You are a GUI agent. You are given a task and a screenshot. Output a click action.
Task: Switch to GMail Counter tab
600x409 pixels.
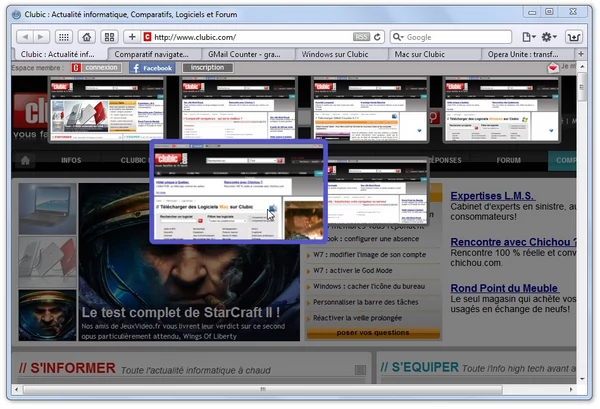point(245,54)
